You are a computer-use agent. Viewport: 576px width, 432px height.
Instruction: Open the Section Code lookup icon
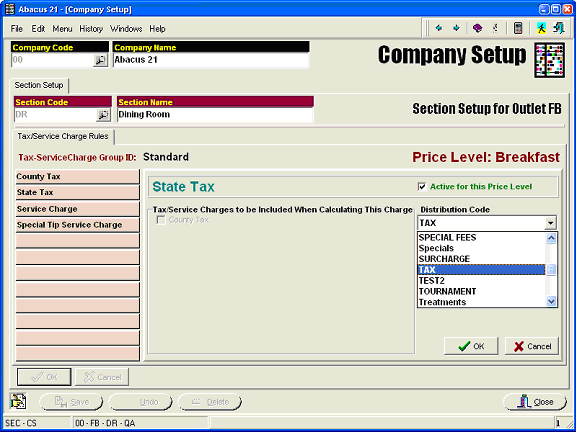[103, 115]
